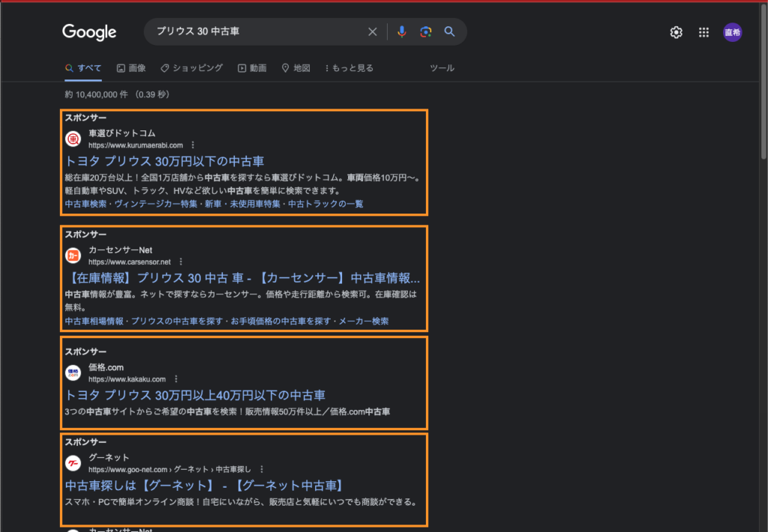This screenshot has width=768, height=532.
Task: Open the settings gear icon
Action: [x=676, y=32]
